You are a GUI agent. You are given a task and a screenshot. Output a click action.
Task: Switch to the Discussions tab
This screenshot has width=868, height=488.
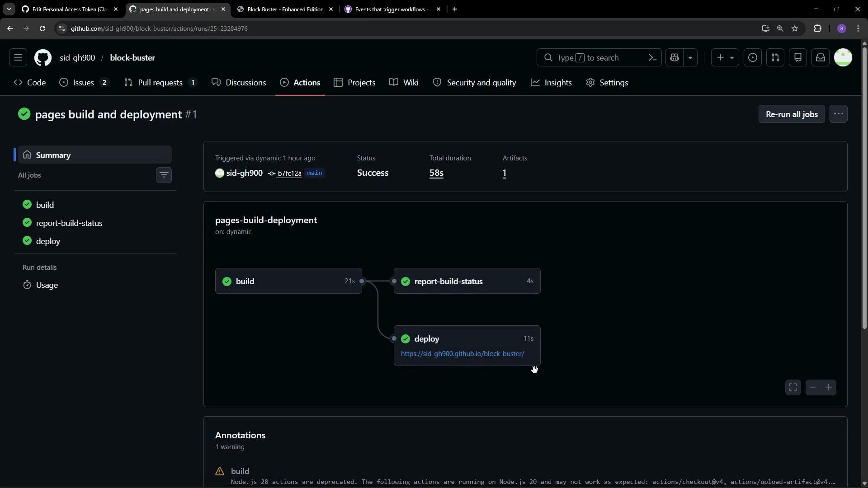pos(239,83)
